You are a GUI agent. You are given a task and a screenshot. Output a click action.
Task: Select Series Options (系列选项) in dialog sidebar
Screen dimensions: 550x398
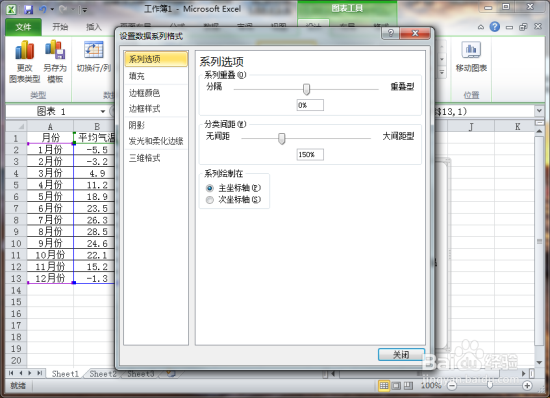coord(156,59)
